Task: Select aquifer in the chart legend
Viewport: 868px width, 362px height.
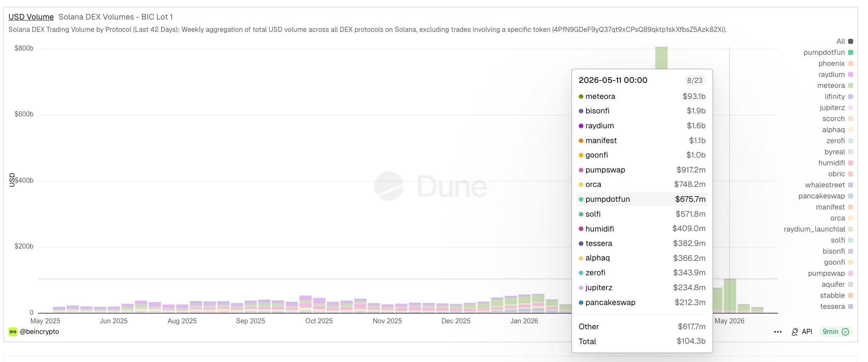Action: click(x=837, y=284)
